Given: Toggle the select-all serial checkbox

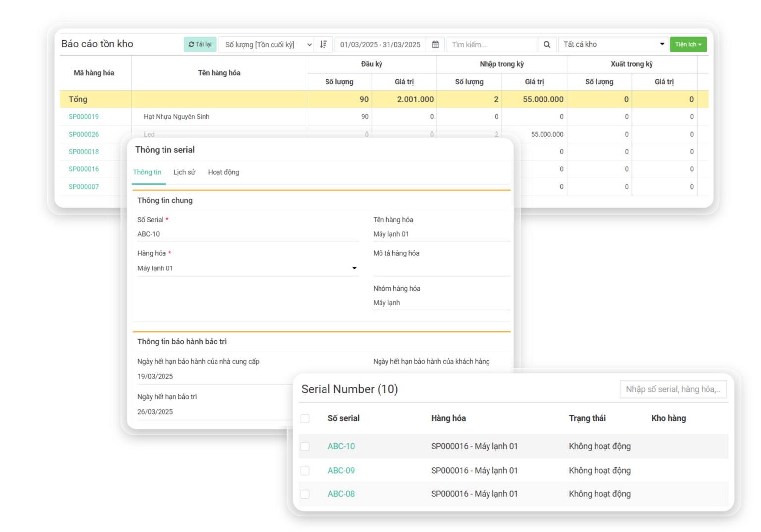Looking at the screenshot, I should [305, 418].
